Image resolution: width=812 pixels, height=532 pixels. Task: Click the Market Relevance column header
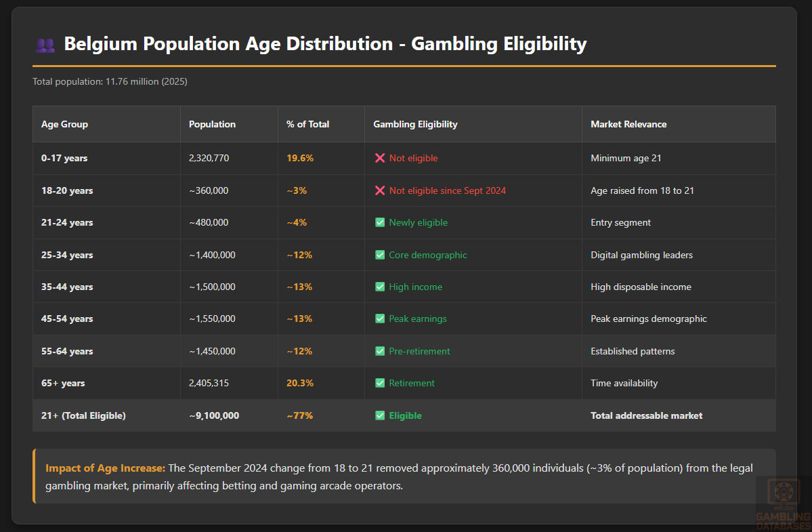pyautogui.click(x=628, y=124)
